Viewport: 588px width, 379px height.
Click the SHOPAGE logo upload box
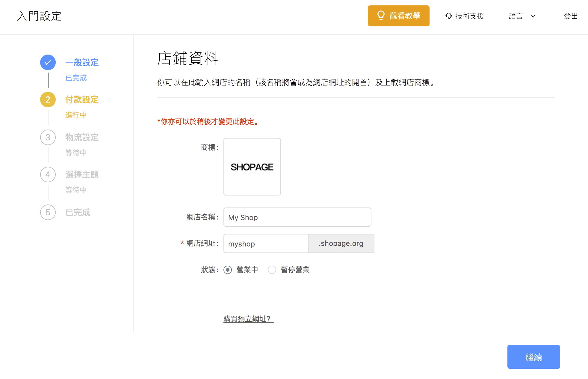(x=252, y=167)
